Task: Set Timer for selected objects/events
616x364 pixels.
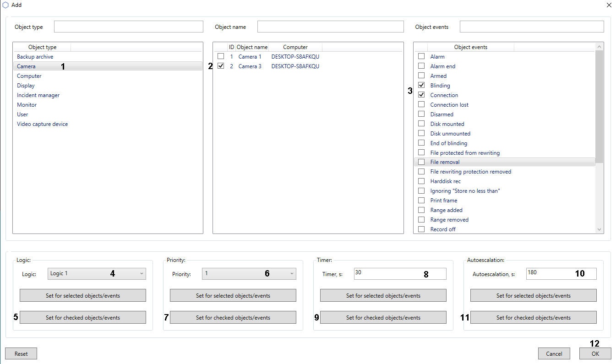Action: [x=383, y=295]
